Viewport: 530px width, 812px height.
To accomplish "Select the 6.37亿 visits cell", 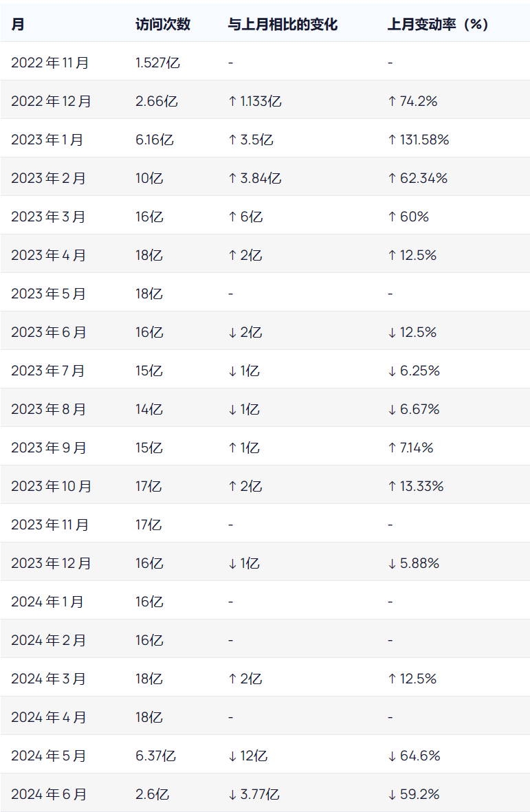I will coord(155,756).
